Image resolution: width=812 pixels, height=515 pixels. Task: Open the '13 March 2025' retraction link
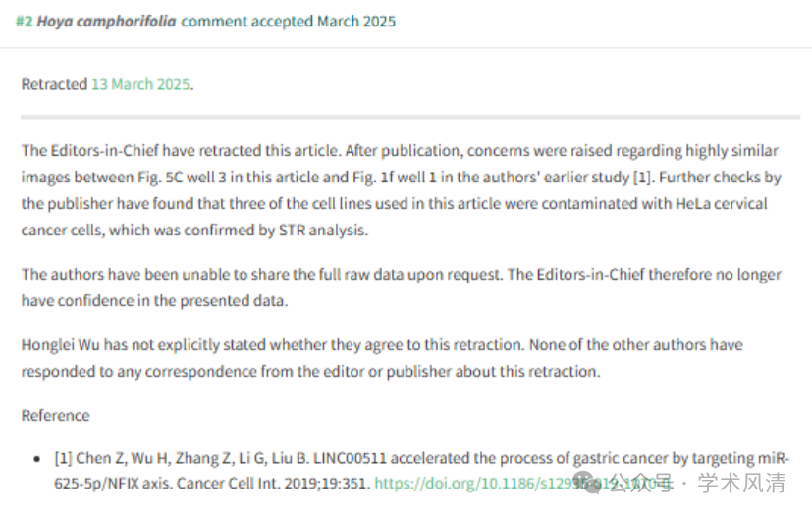point(140,84)
